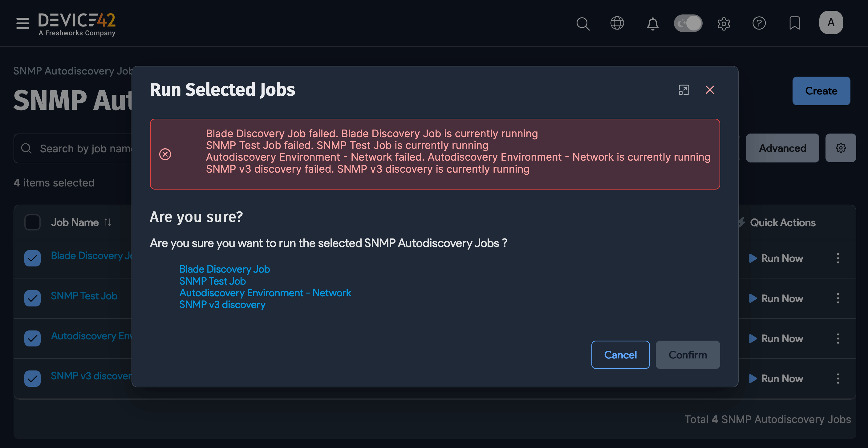Open the help question mark icon

pyautogui.click(x=759, y=23)
